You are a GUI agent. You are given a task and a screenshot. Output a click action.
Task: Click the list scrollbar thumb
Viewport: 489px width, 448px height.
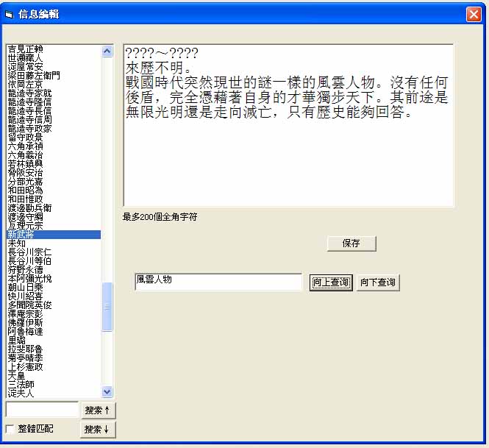[x=107, y=306]
